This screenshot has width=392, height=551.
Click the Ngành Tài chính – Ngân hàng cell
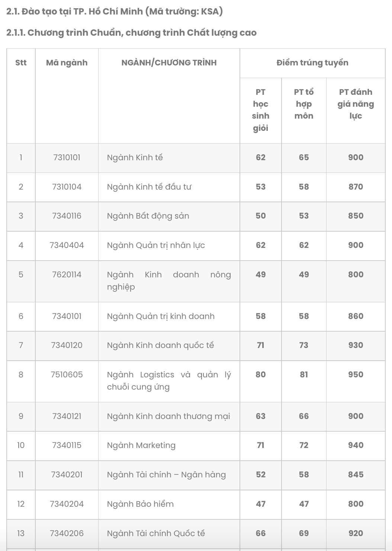(x=166, y=475)
